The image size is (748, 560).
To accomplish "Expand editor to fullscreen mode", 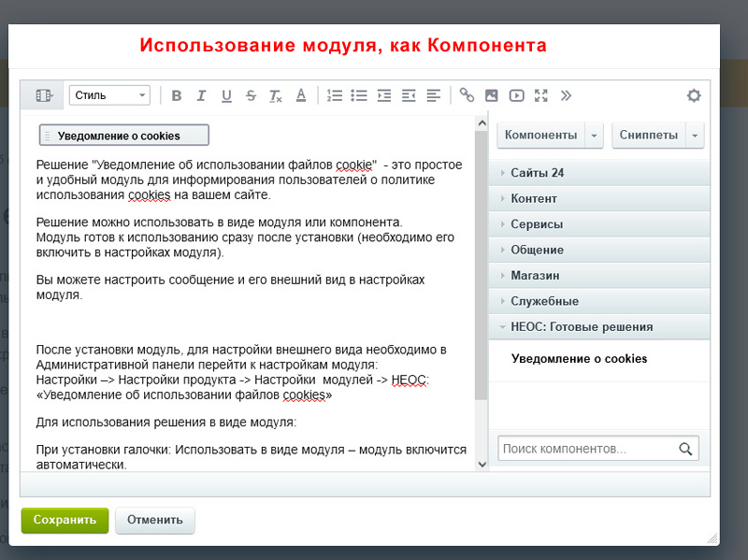I will coord(541,95).
